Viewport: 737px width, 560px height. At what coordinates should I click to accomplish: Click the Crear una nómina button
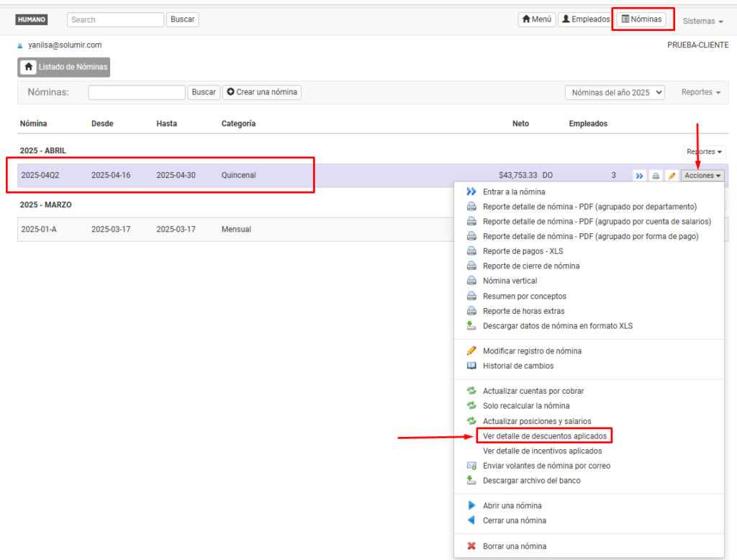[262, 92]
